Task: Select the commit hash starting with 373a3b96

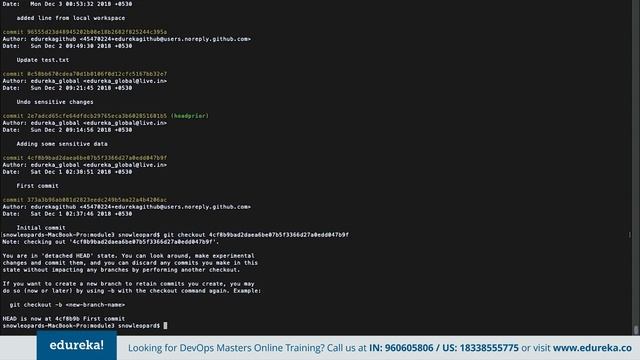Action: 97,200
